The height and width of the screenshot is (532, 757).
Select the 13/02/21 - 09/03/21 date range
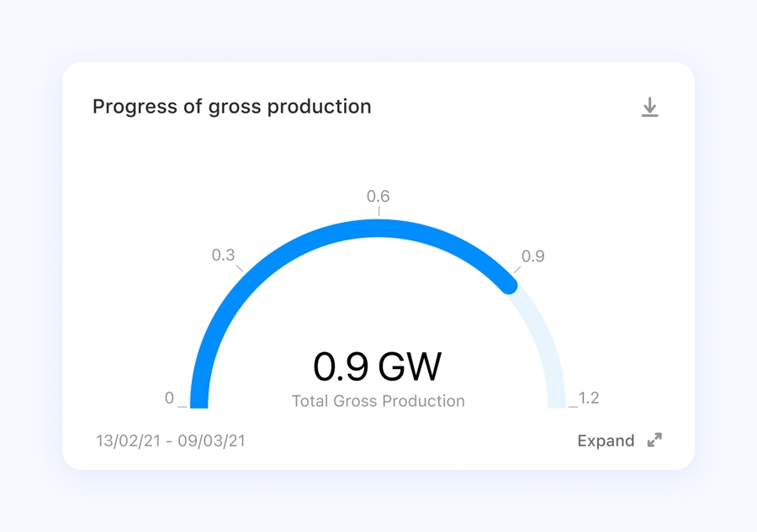(171, 440)
